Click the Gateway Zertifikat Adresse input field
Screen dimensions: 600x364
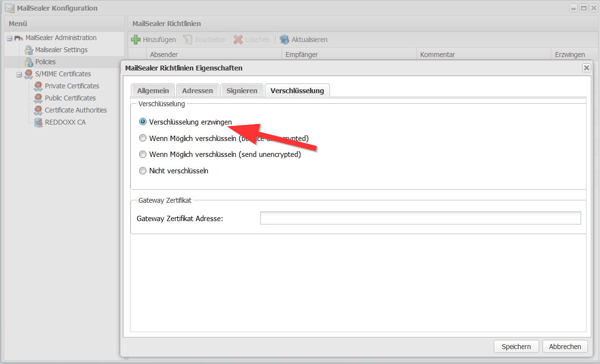pyautogui.click(x=420, y=218)
